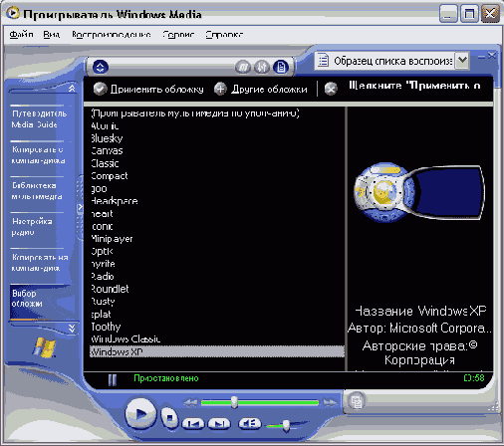The width and height of the screenshot is (504, 446).
Task: Select the Windows XP skin
Action: (x=217, y=351)
